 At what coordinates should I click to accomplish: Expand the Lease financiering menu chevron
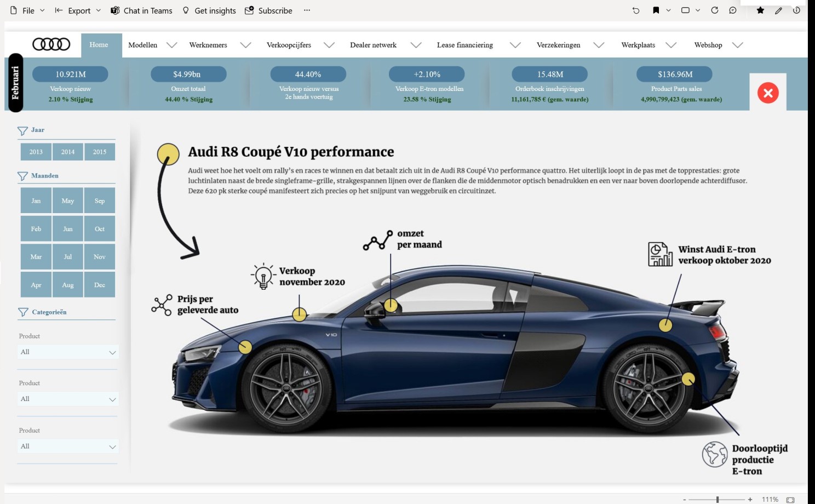click(515, 45)
